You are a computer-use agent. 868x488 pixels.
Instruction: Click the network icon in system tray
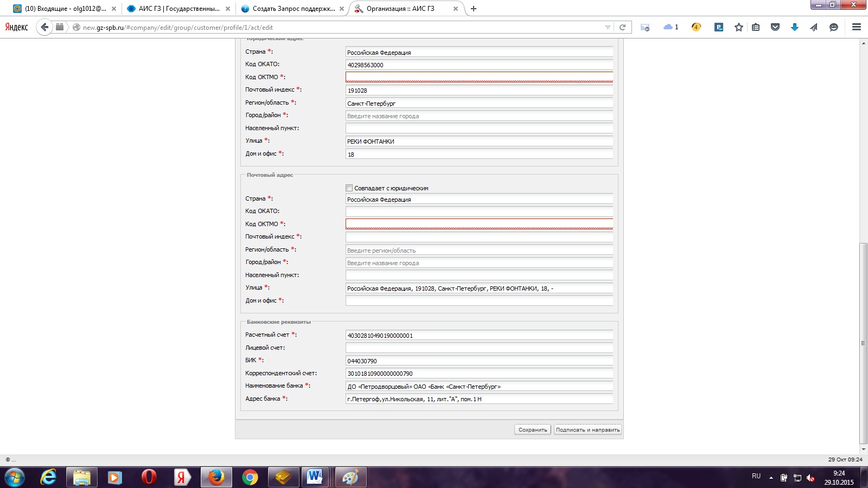point(797,478)
